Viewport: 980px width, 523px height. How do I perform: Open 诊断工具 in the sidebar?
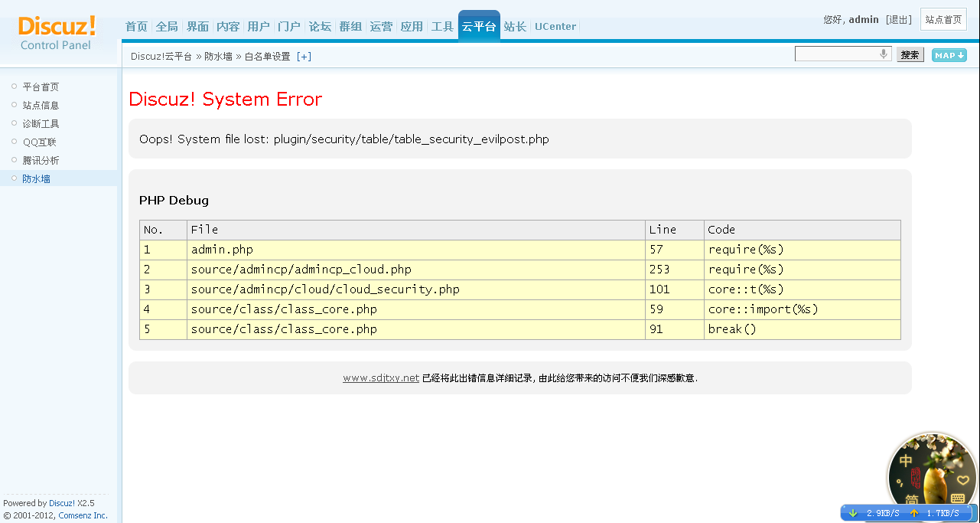point(41,124)
